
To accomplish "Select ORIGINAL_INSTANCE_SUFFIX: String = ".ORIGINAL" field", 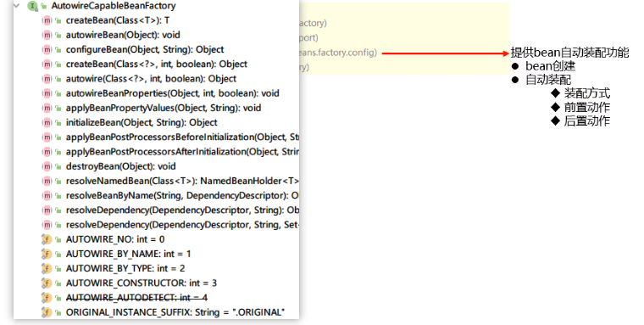I will tap(175, 312).
